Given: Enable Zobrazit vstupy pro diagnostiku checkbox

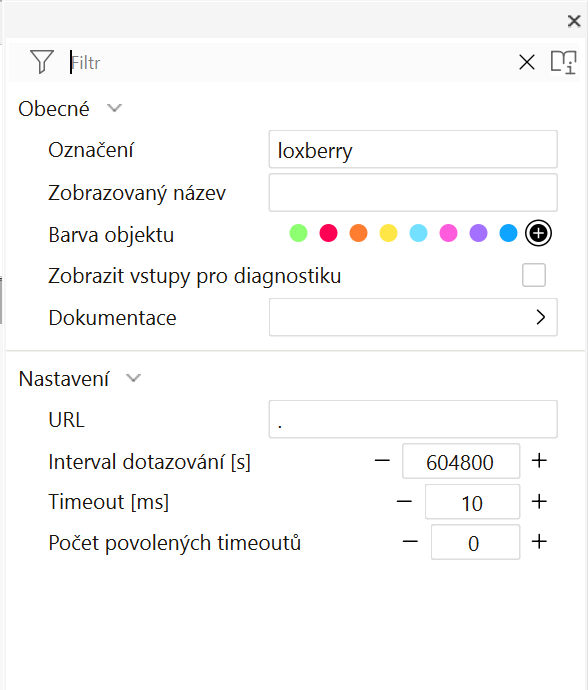Looking at the screenshot, I should pos(534,275).
